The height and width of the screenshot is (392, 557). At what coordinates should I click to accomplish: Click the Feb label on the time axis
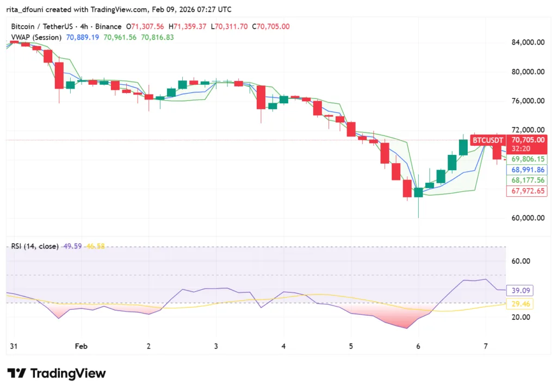(82, 346)
